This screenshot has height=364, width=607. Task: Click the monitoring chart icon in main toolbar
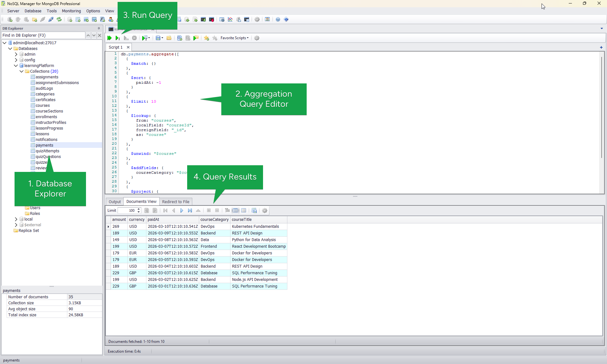[x=230, y=20]
